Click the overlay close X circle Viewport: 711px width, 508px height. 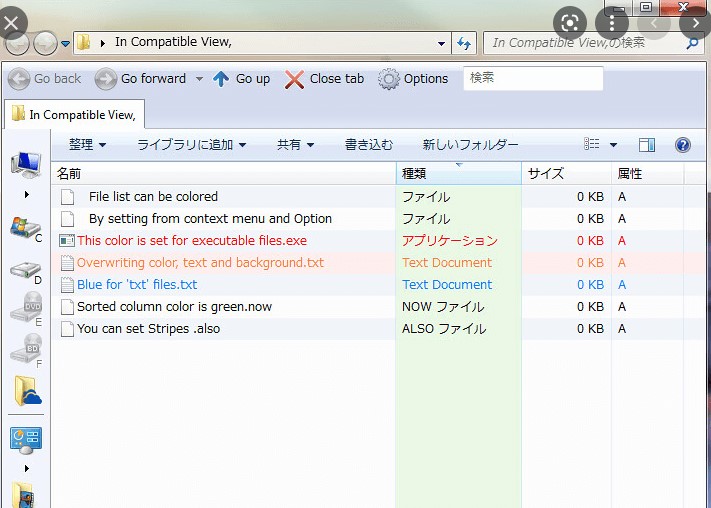point(11,23)
